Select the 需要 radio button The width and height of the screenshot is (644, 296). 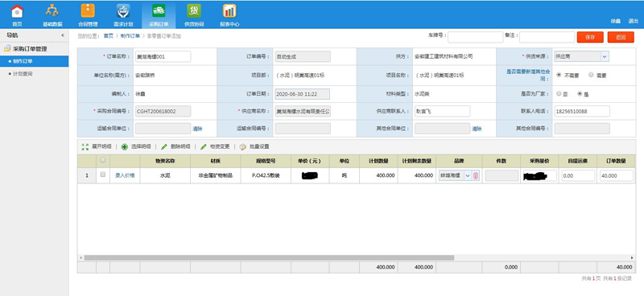coord(591,75)
